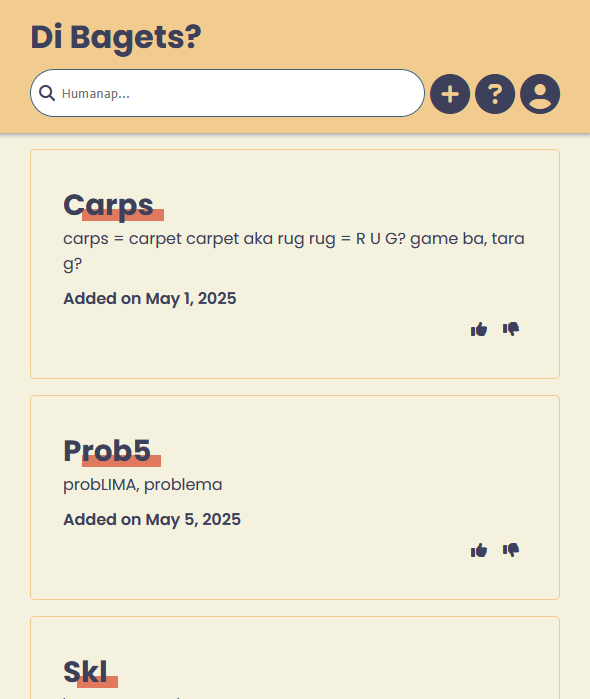Upvote the Prob5 entry

click(479, 551)
